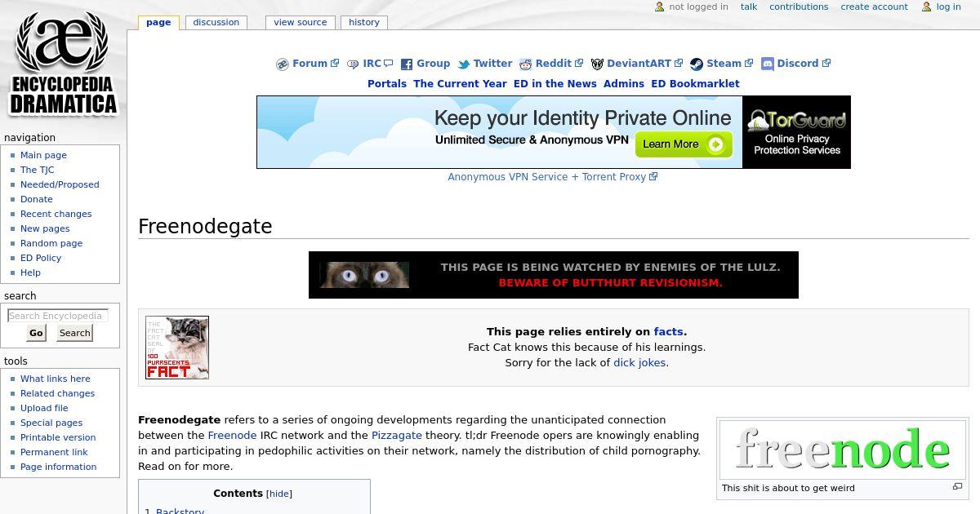Click the Search button
980x514 pixels.
[x=74, y=333]
